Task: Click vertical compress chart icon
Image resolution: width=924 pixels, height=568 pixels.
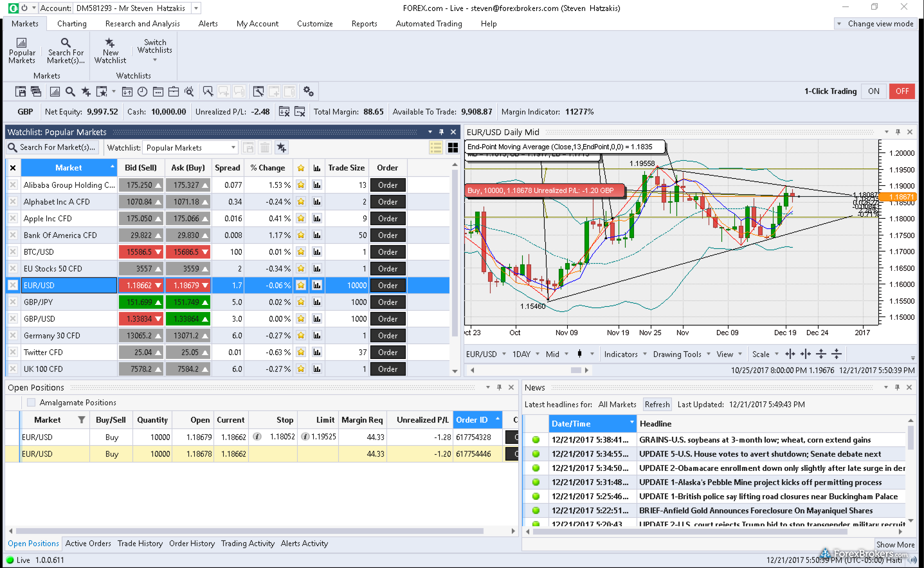Action: click(837, 354)
